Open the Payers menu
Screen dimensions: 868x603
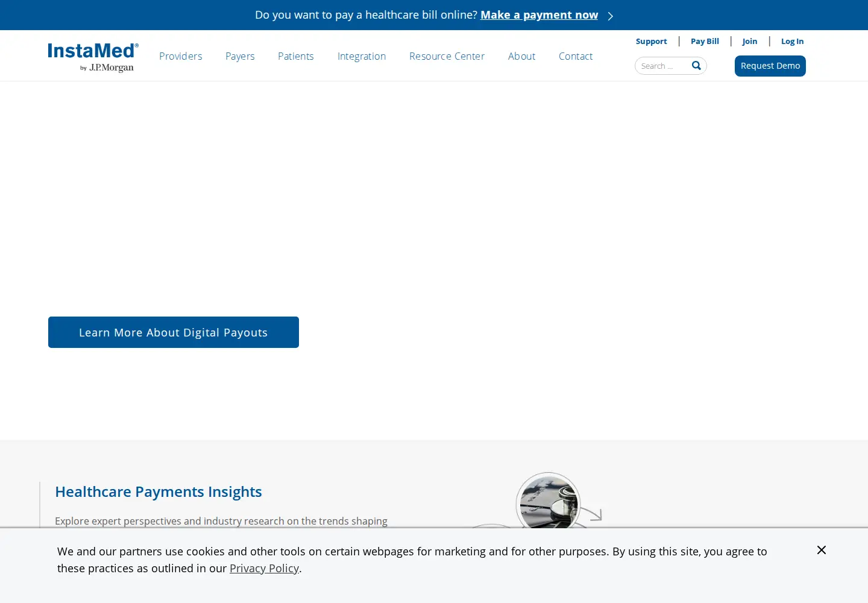pyautogui.click(x=240, y=56)
